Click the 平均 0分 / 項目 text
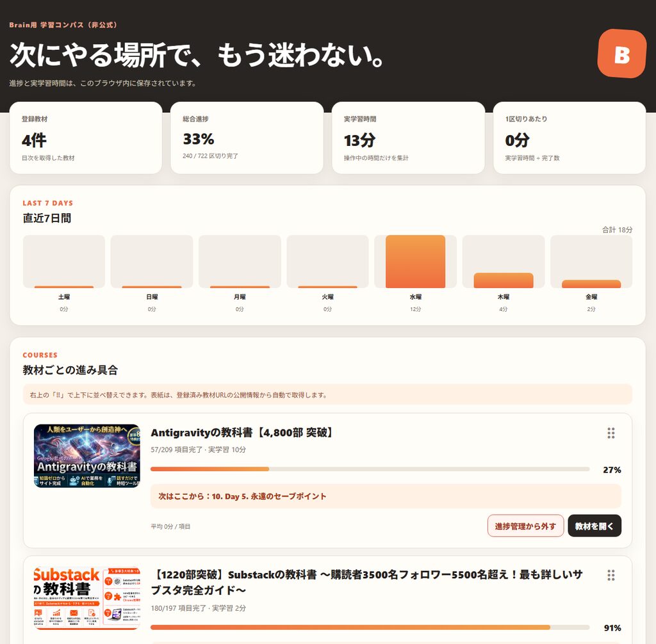The width and height of the screenshot is (656, 644). pos(170,526)
